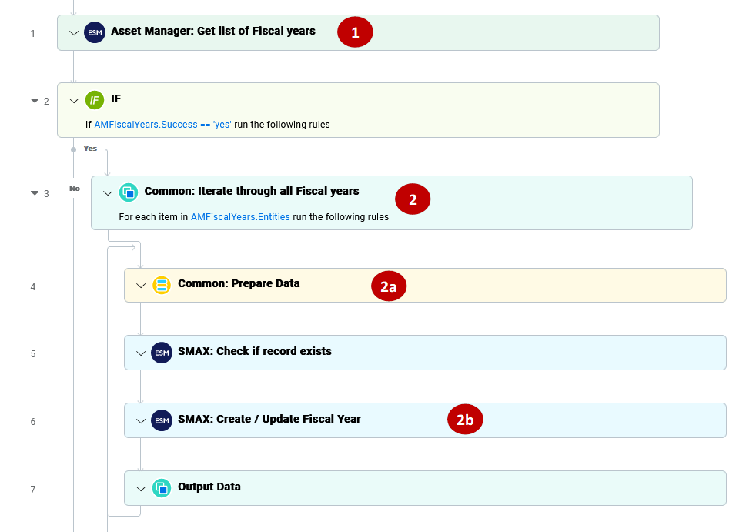Screen dimensions: 756x532
Task: Collapse the Asset Manager step with its chevron
Action: 73,32
